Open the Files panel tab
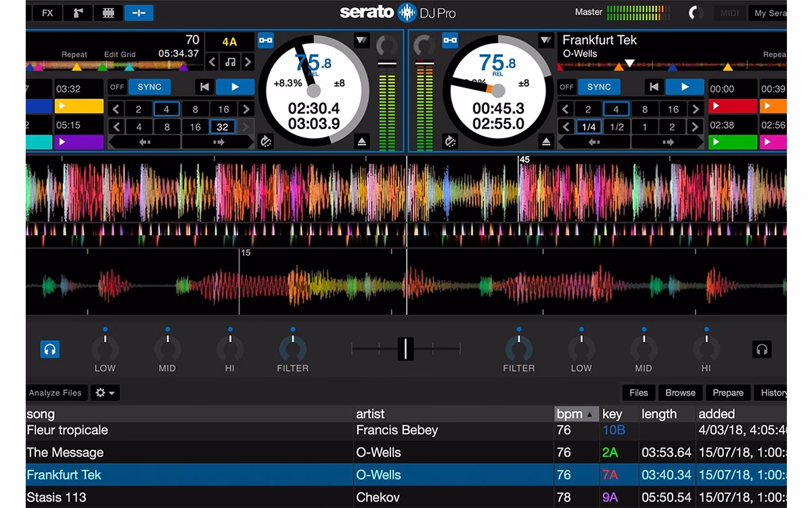812x508 pixels. [639, 393]
